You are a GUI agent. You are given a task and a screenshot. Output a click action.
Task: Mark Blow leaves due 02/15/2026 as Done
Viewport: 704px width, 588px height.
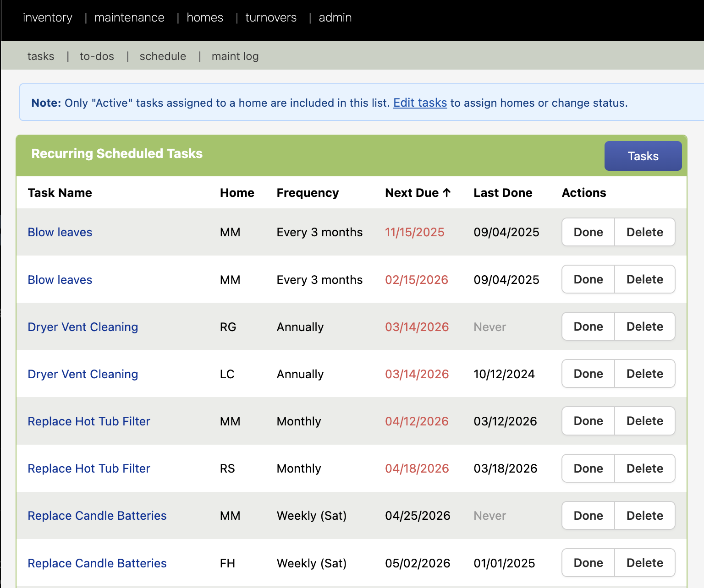pos(588,279)
